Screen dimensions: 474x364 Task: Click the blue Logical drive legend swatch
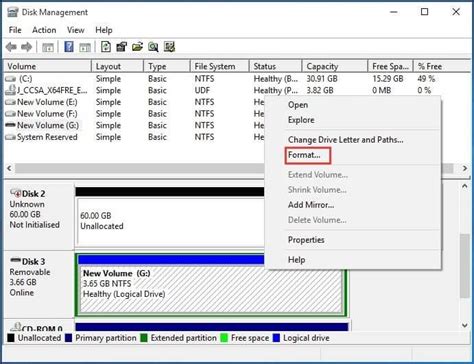[x=276, y=338]
